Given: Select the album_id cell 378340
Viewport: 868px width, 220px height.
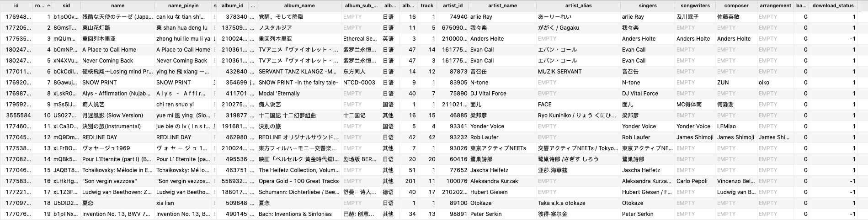Looking at the screenshot, I should point(236,17).
